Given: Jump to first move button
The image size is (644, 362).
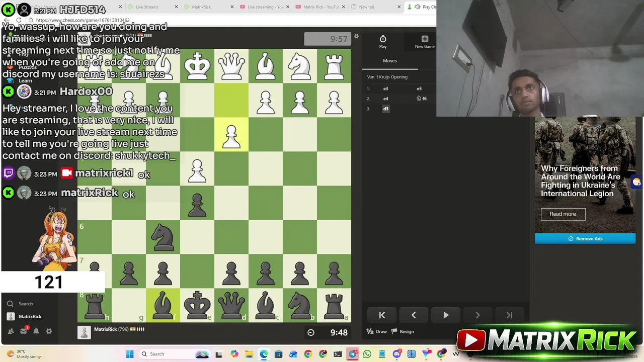Looking at the screenshot, I should [382, 315].
